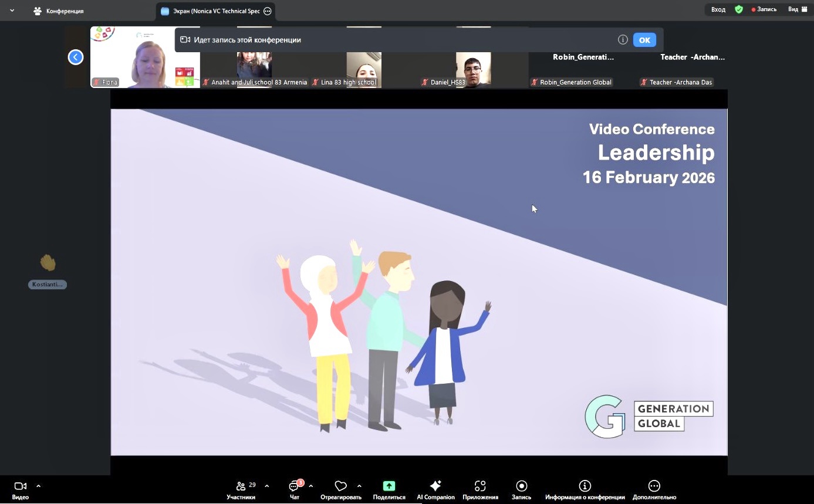Screen dimensions: 814x504
Task: Open the More options menu
Action: 654,486
